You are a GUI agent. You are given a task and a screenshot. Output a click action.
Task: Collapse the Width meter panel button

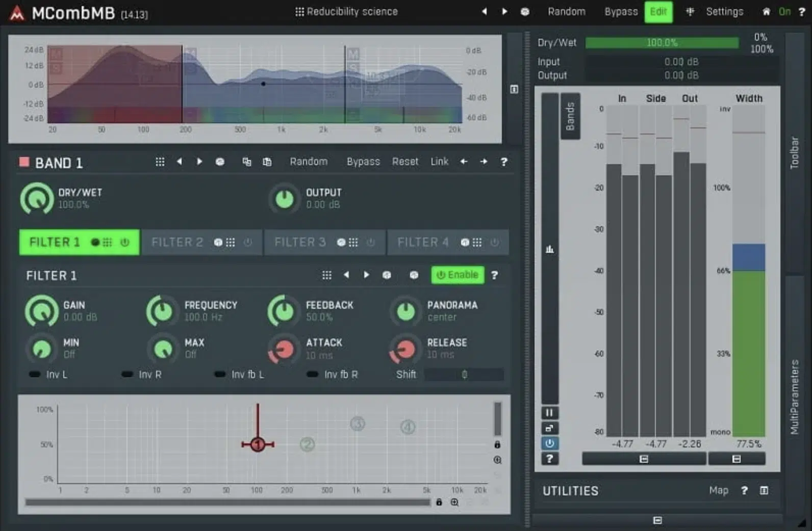[737, 459]
